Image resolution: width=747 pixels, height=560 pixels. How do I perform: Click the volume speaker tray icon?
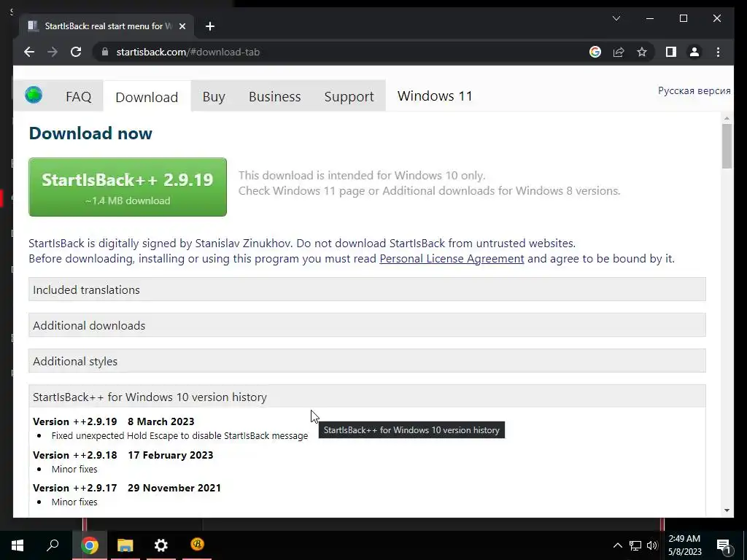652,545
